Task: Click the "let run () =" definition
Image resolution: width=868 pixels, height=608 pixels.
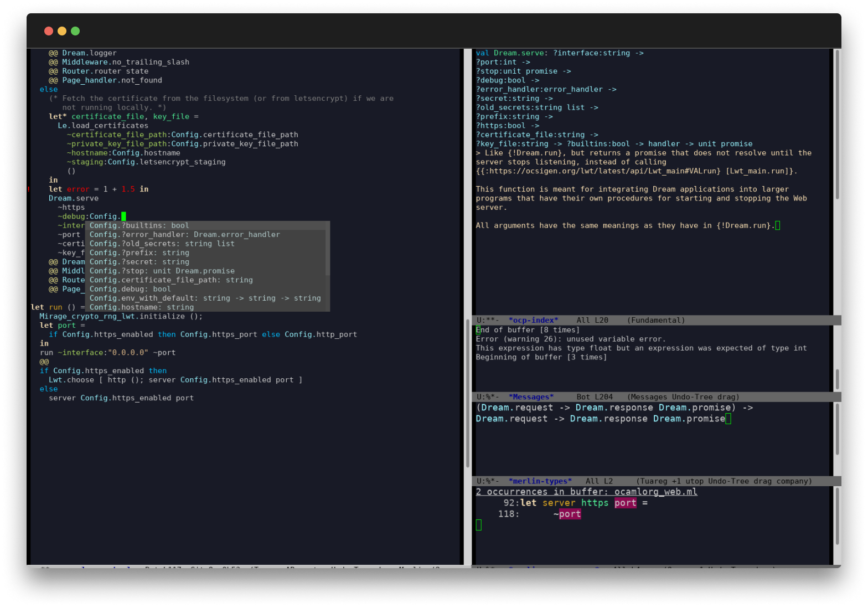Action: [x=58, y=307]
